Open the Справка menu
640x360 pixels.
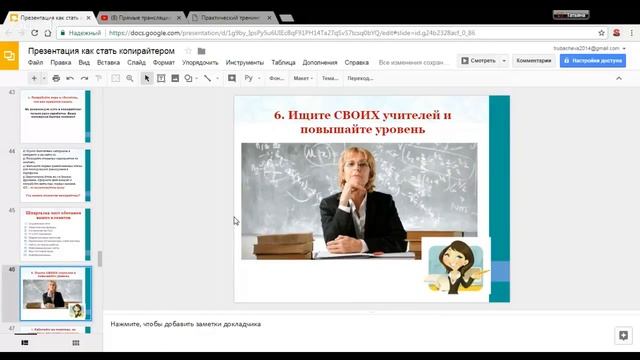(357, 62)
